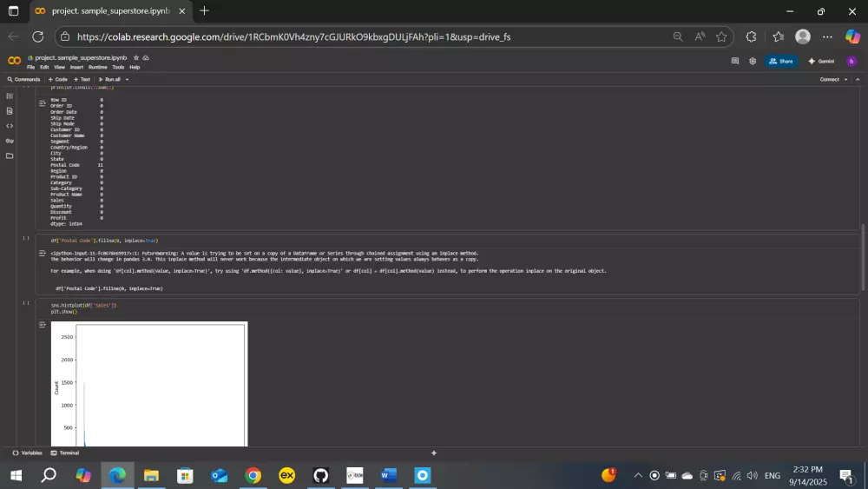Open the Find and replace sidebar icon
This screenshot has width=868, height=489.
click(x=10, y=111)
